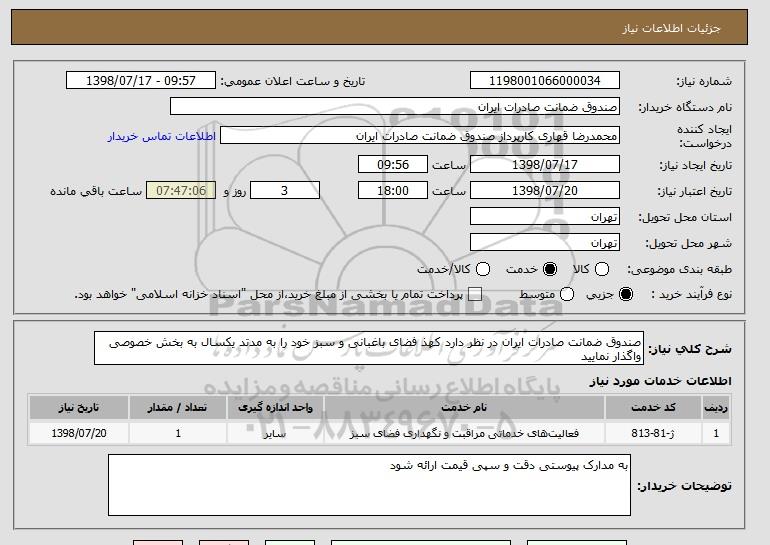This screenshot has width=770, height=545.
Task: Click the validity time field 18:00
Action: (393, 191)
